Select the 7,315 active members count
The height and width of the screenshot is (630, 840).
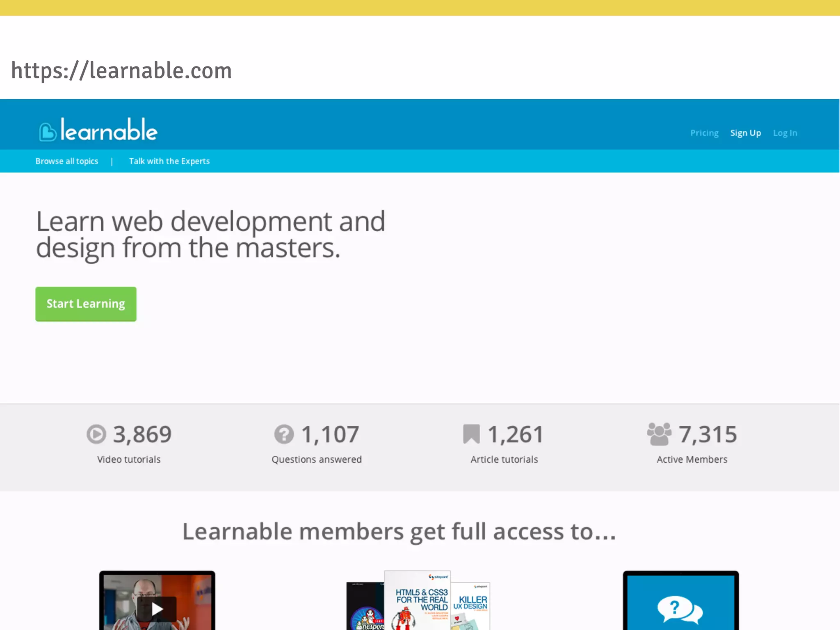click(708, 434)
